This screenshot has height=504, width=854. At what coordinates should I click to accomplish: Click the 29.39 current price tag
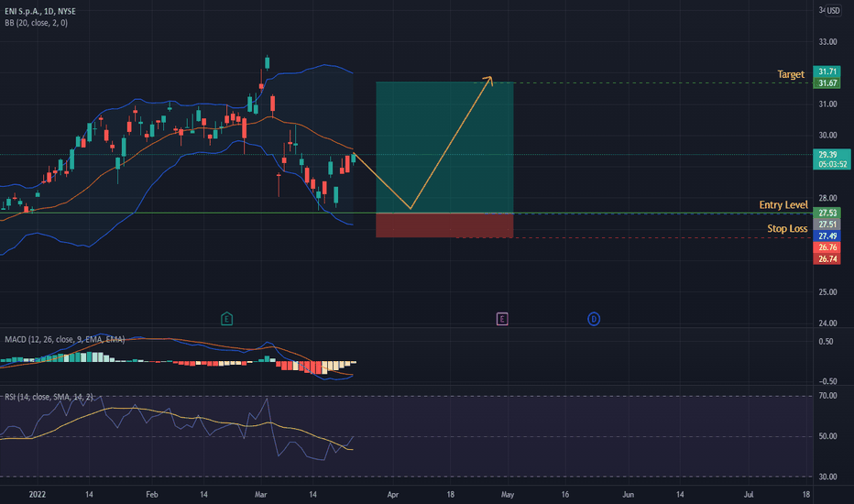(x=832, y=159)
